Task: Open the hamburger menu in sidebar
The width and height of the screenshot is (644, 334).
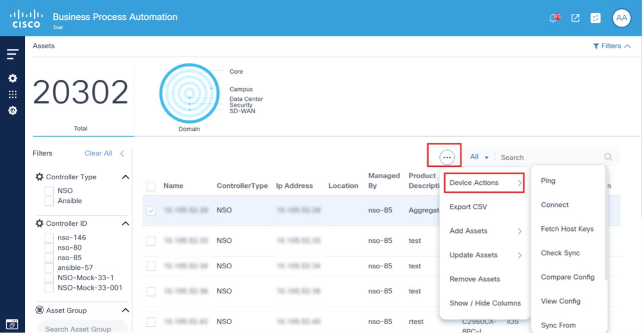Action: (x=13, y=54)
